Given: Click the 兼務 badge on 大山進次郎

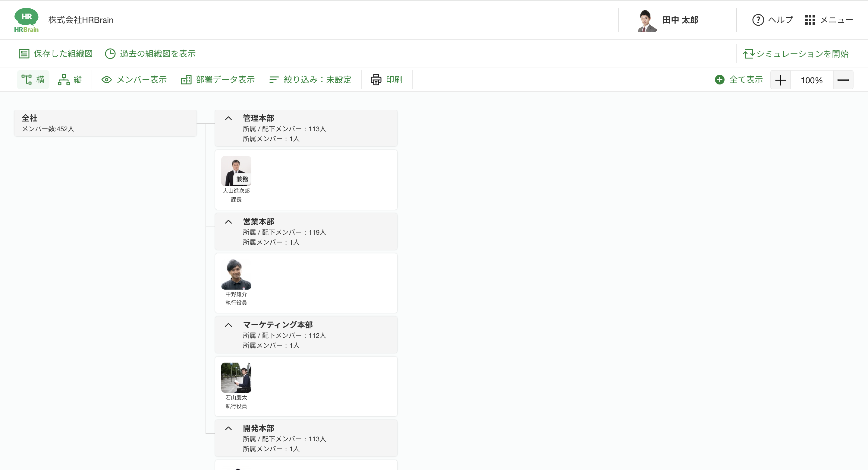Looking at the screenshot, I should (x=242, y=179).
